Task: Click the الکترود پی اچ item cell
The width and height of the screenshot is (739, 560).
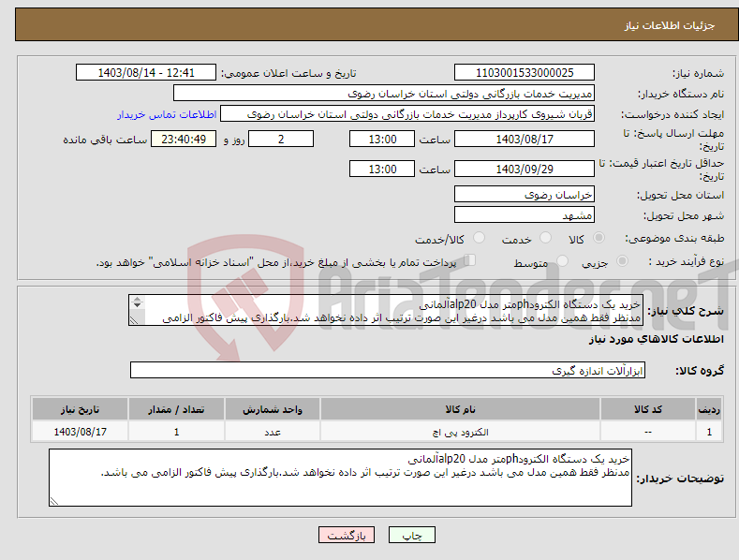Action: [460, 432]
